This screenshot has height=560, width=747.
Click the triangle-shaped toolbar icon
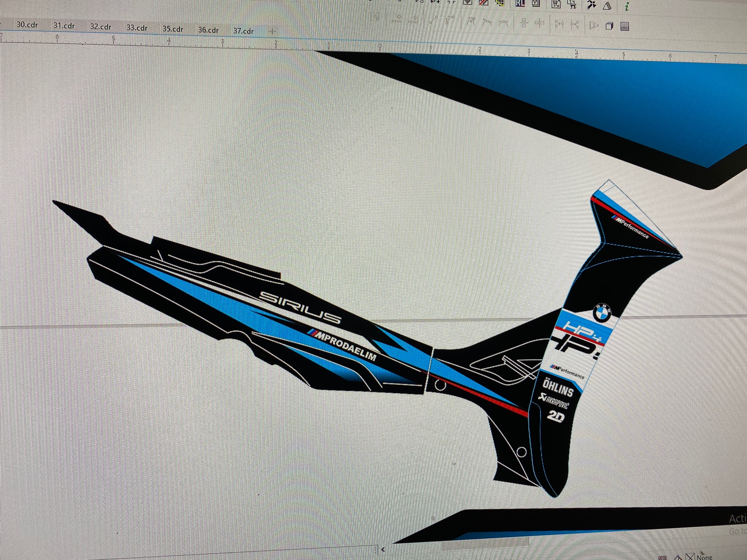[607, 6]
